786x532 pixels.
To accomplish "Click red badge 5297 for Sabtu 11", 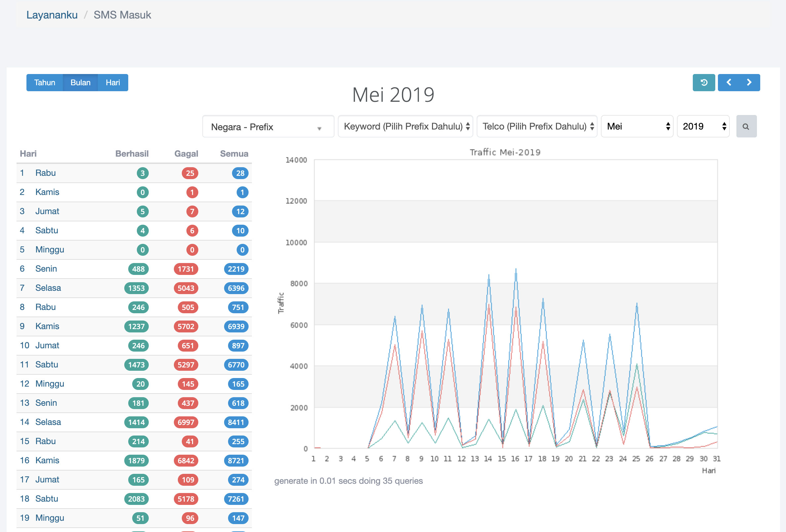I will click(x=186, y=365).
